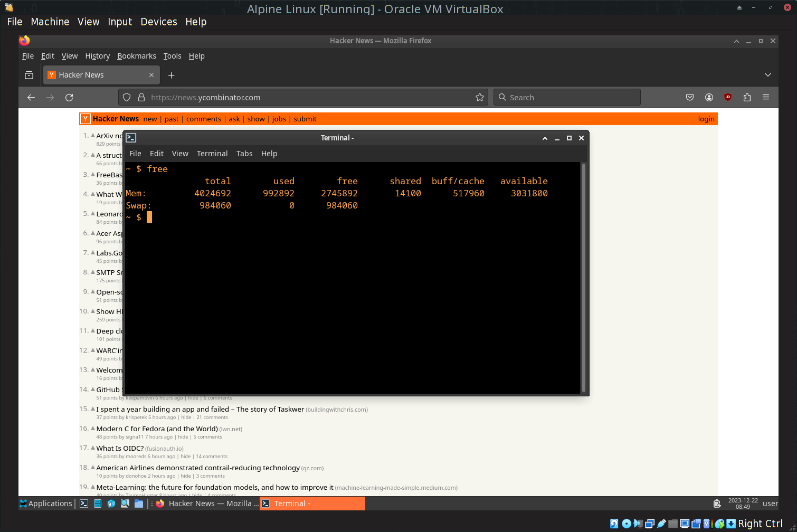Click the Firefox Search input box
The width and height of the screenshot is (797, 532).
point(567,97)
